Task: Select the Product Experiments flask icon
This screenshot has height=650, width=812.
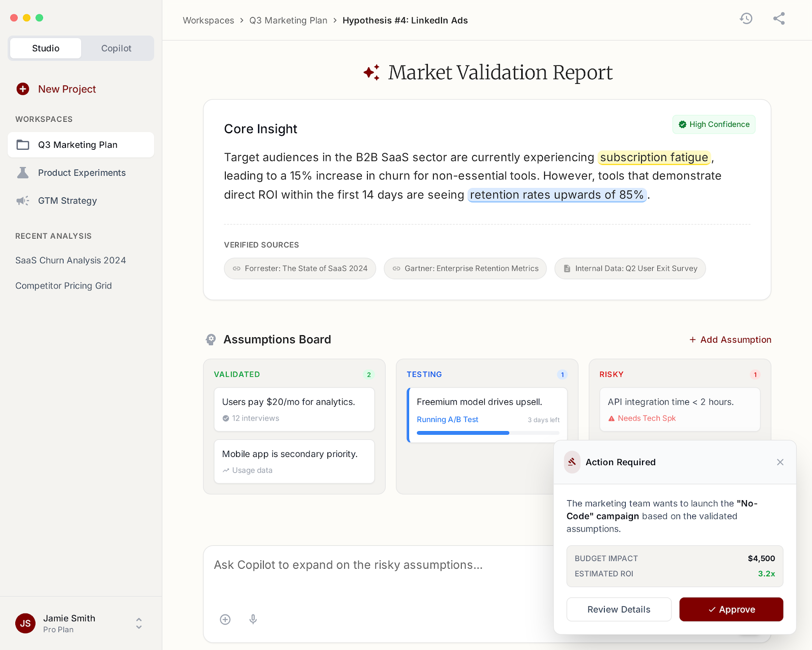Action: coord(23,173)
